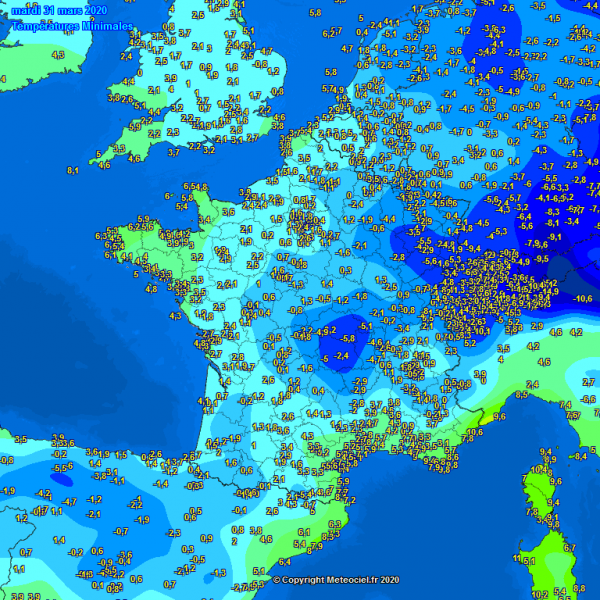
Task: Select the -8,4 reading east of Corsica
Action: pos(580,456)
